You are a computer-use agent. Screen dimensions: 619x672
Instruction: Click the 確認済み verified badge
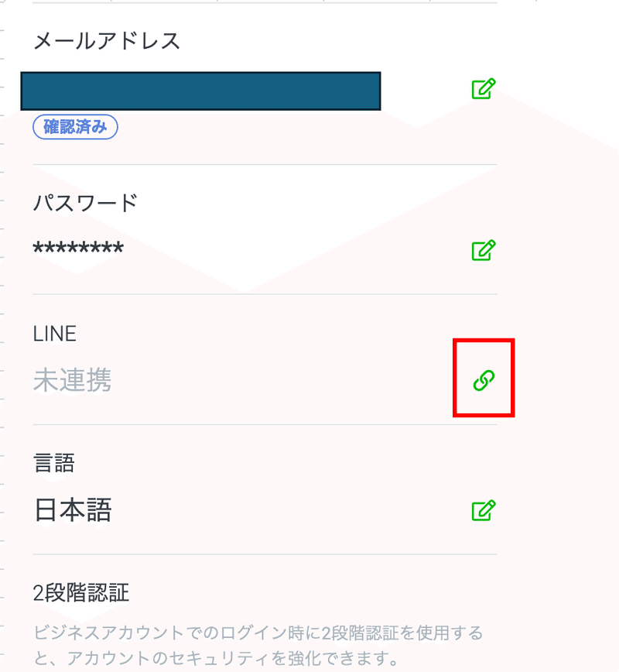(75, 127)
